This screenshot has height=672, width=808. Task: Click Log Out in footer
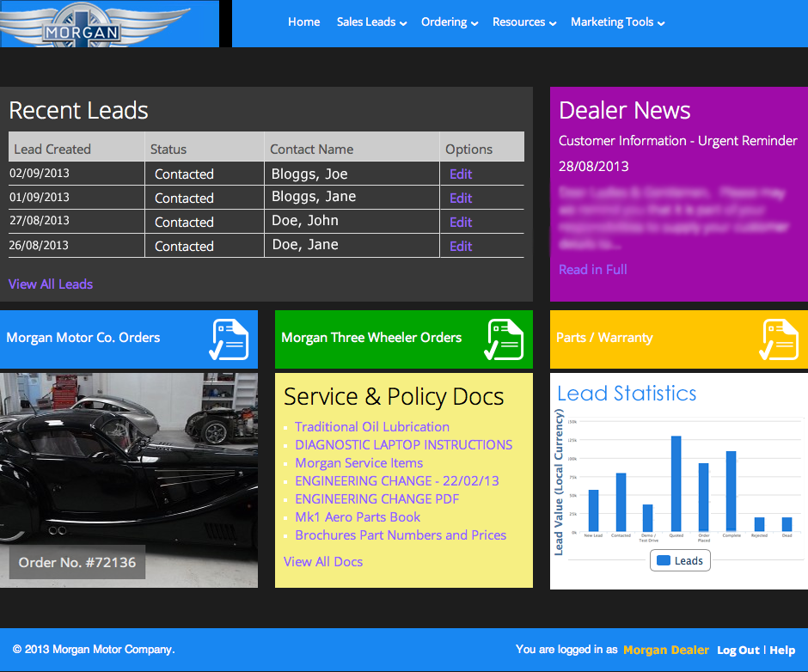[738, 651]
